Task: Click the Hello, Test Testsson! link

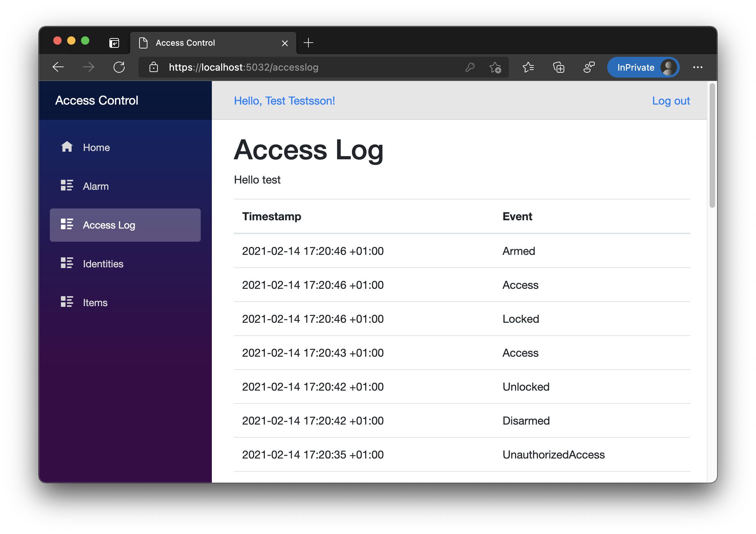Action: click(284, 101)
